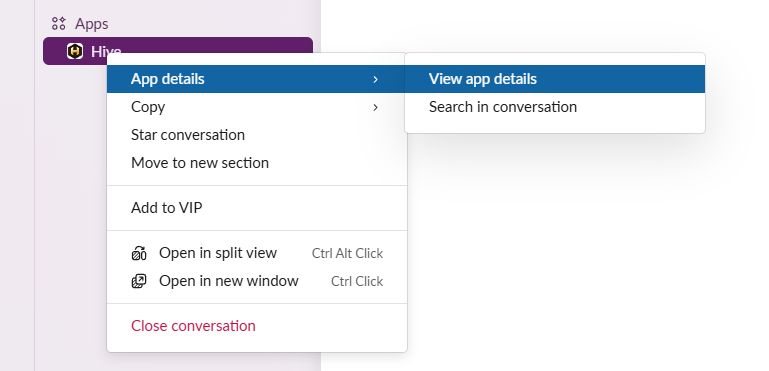This screenshot has height=371, width=769.
Task: Choose Move to new section
Action: point(257,163)
